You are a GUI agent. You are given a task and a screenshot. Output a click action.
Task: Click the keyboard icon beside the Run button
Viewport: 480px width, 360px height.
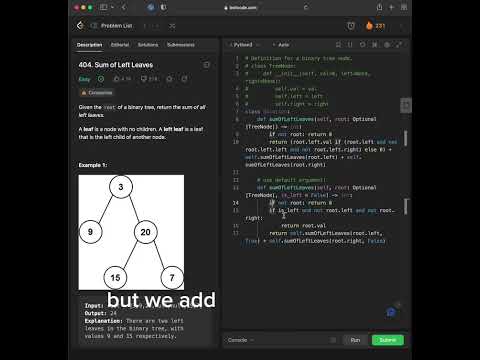click(x=333, y=340)
